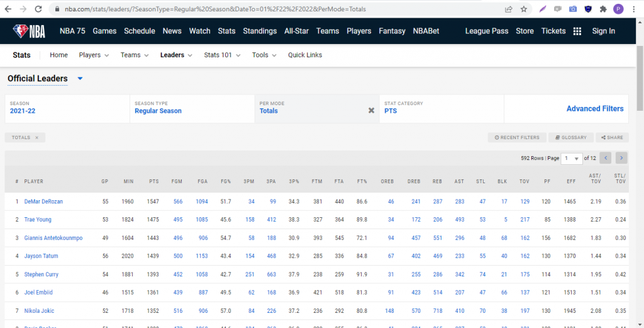The image size is (644, 328).
Task: Click the browser address bar URL
Action: [x=215, y=9]
